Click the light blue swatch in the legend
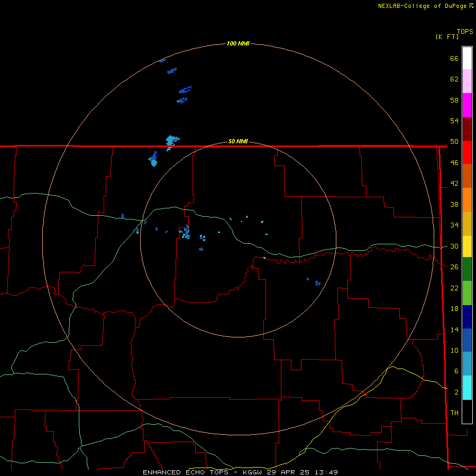Image resolution: width=476 pixels, height=476 pixels. 467,364
